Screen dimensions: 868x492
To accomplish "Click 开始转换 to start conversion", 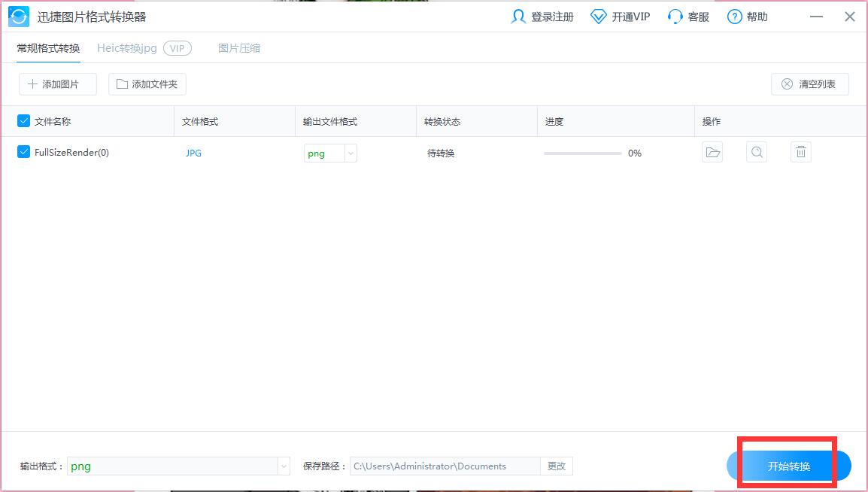I will [788, 465].
